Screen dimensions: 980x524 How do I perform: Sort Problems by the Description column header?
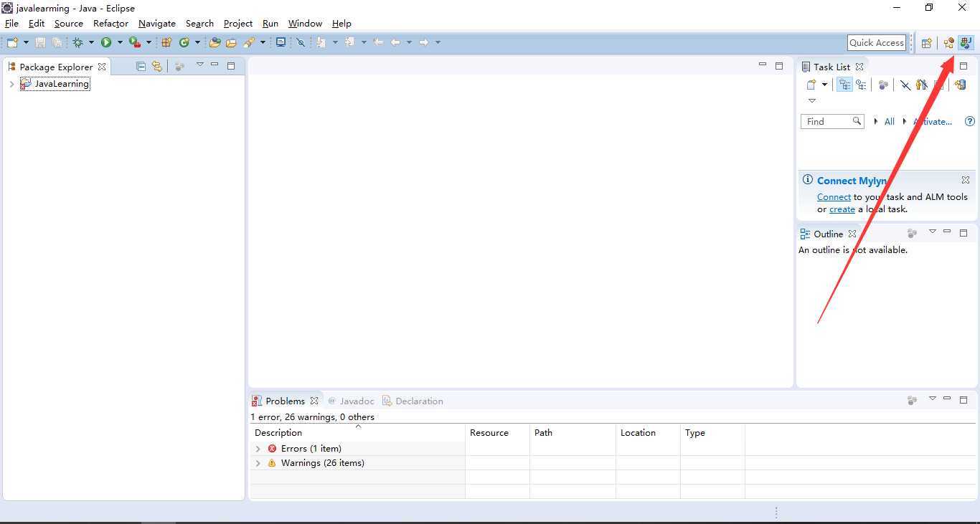coord(357,432)
